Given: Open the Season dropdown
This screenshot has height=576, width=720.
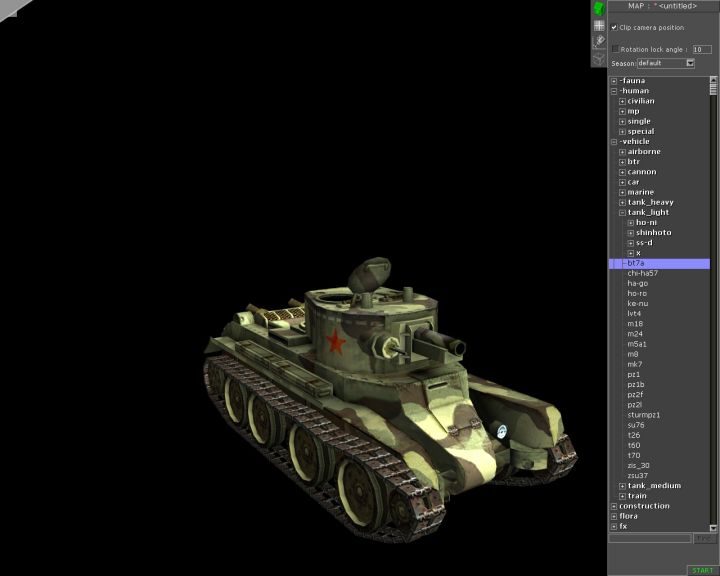Looking at the screenshot, I should [x=690, y=63].
